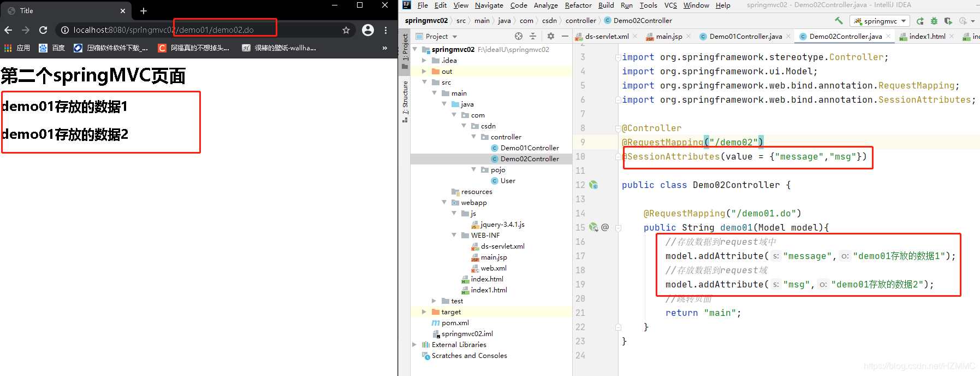
Task: Switch to the ds-servlet.xml editor tab
Action: point(607,37)
